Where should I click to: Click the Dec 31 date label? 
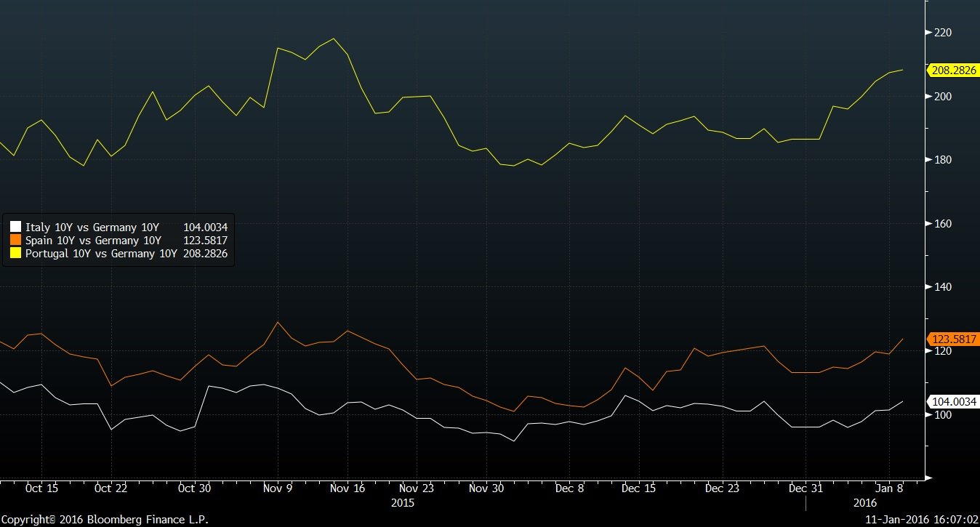pyautogui.click(x=806, y=488)
